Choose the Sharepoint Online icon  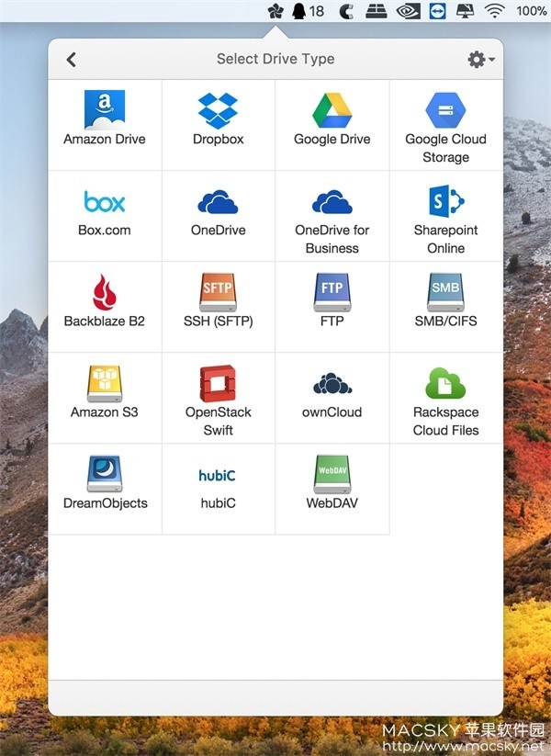446,201
